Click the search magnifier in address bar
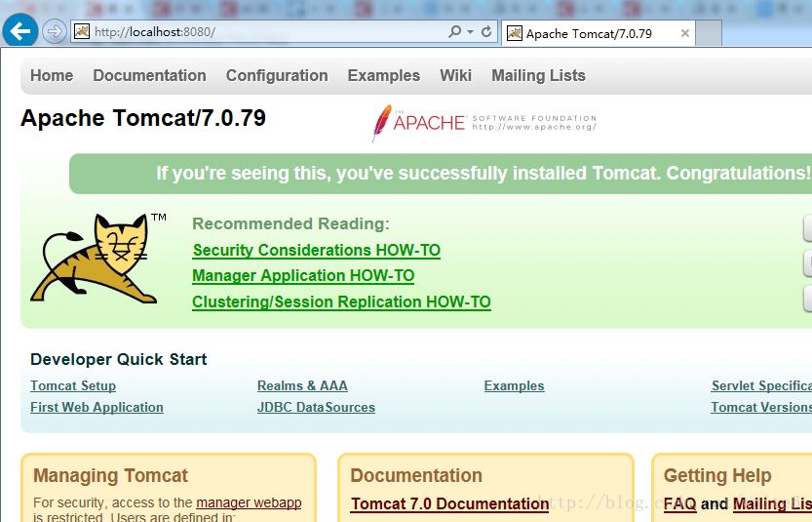812x522 pixels. click(454, 32)
